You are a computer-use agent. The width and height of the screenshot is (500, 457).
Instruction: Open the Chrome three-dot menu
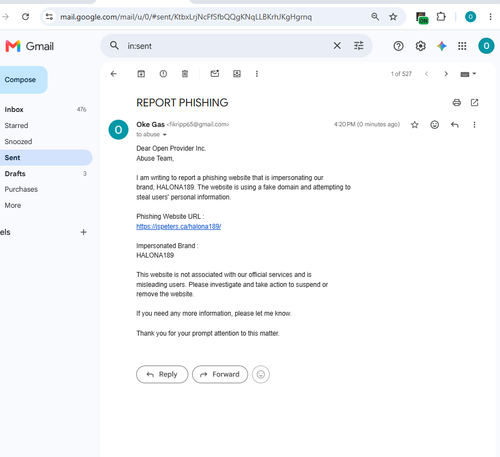[490, 16]
